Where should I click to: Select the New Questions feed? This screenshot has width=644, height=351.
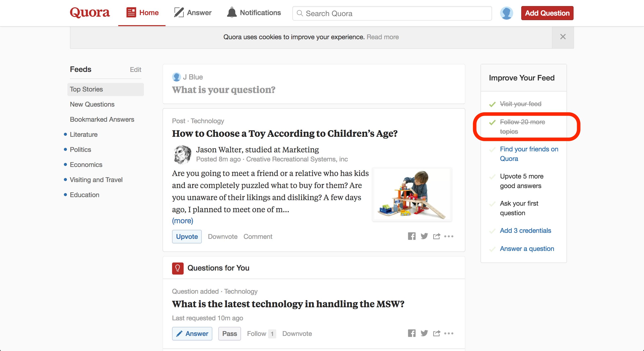tap(92, 104)
